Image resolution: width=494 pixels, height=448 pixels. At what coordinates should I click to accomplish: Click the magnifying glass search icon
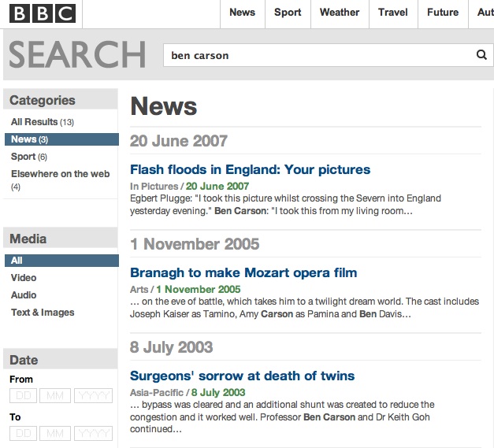[481, 55]
